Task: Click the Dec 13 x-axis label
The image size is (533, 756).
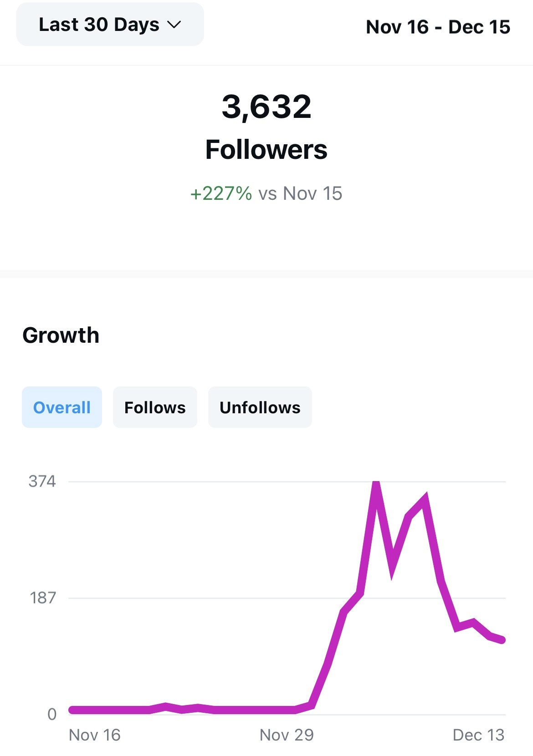Action: tap(478, 735)
